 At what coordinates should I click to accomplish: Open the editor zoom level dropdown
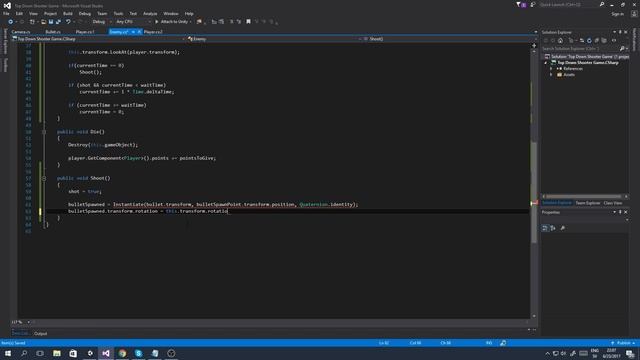click(x=28, y=322)
